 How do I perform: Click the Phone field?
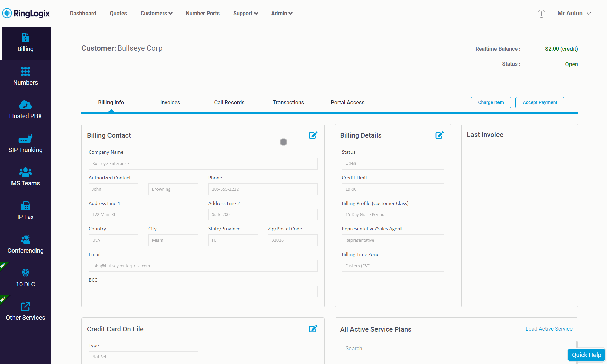[263, 189]
